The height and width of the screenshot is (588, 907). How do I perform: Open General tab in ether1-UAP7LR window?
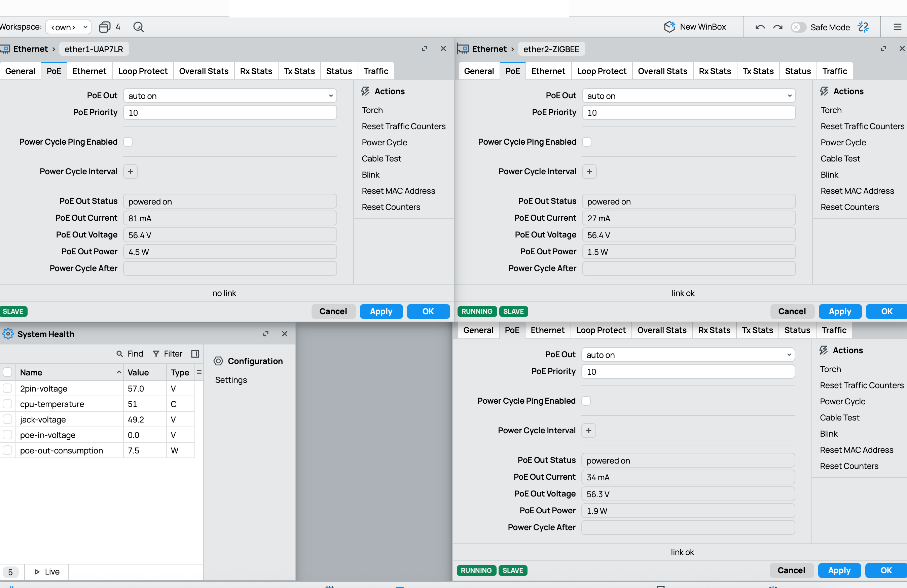tap(20, 71)
